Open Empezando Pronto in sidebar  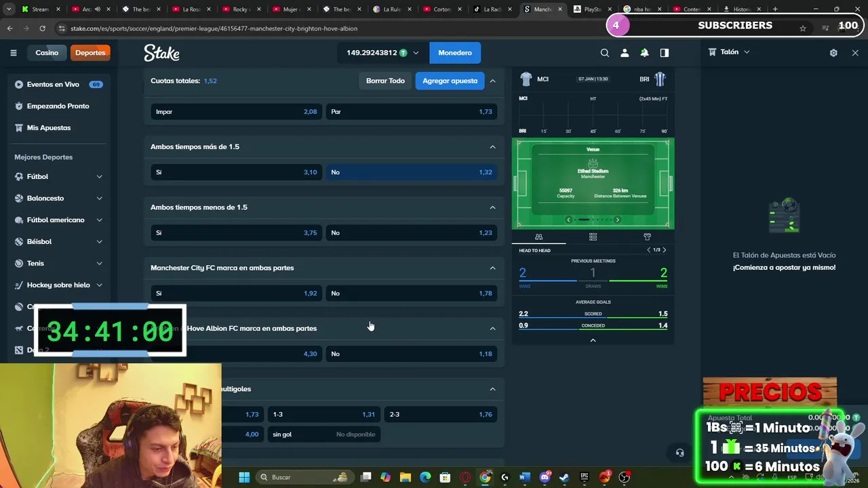[58, 106]
